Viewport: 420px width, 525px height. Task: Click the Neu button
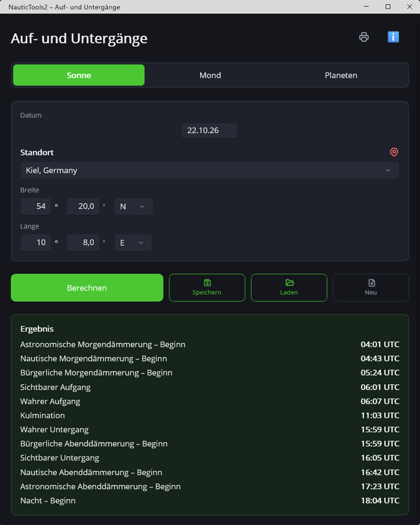[371, 288]
